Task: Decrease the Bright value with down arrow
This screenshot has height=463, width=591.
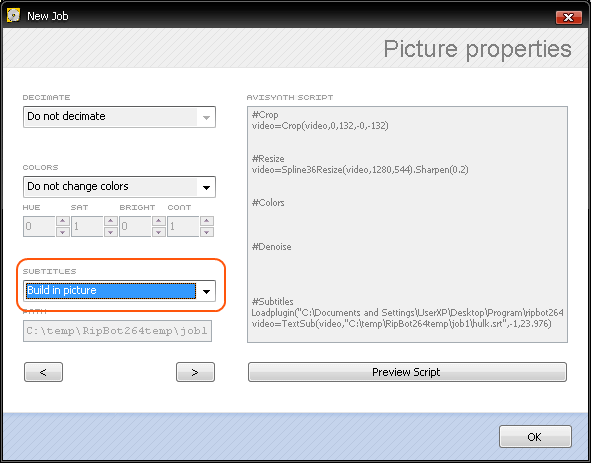Action: (159, 232)
